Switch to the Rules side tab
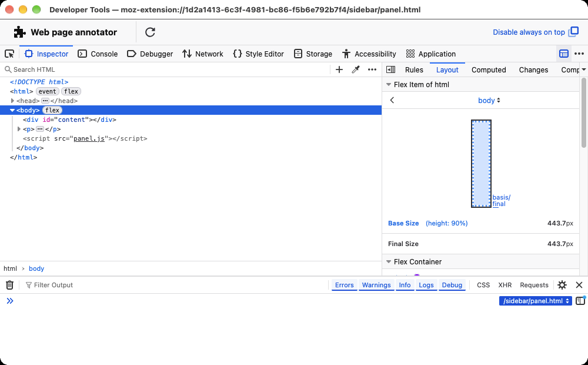Image resolution: width=588 pixels, height=365 pixels. coord(414,70)
